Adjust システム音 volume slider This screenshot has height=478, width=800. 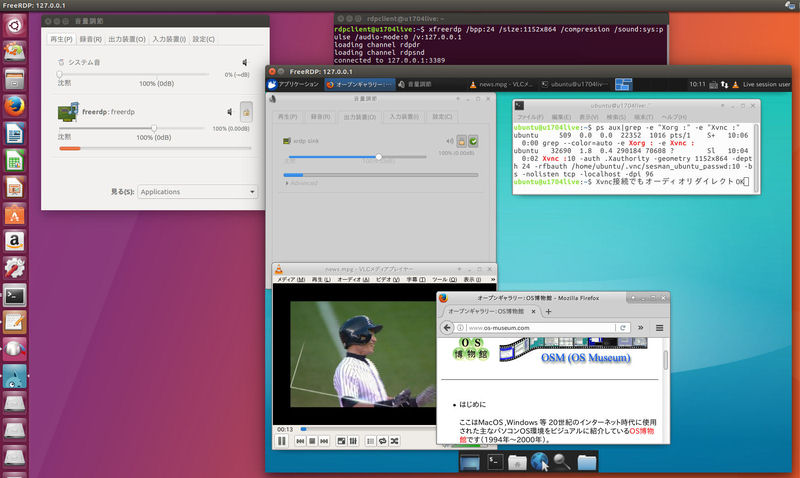pos(134,74)
